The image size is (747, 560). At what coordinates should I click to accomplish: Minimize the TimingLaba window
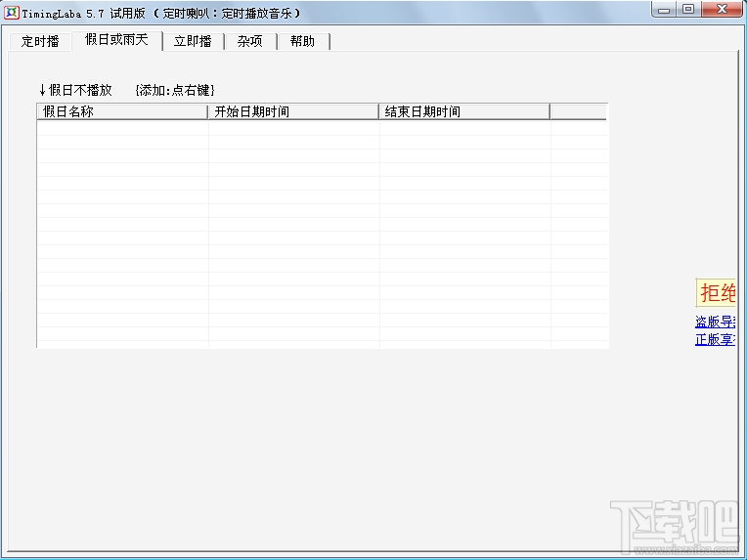click(664, 9)
